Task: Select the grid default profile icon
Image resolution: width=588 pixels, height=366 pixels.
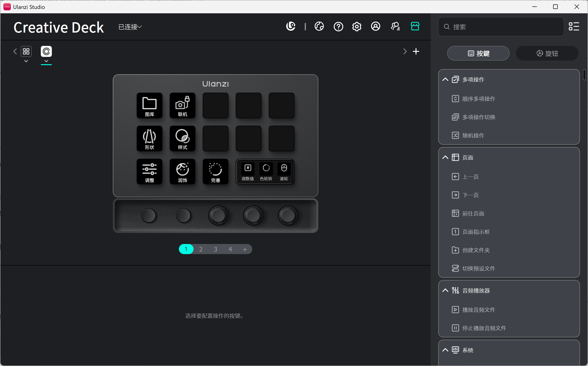Action: (26, 51)
